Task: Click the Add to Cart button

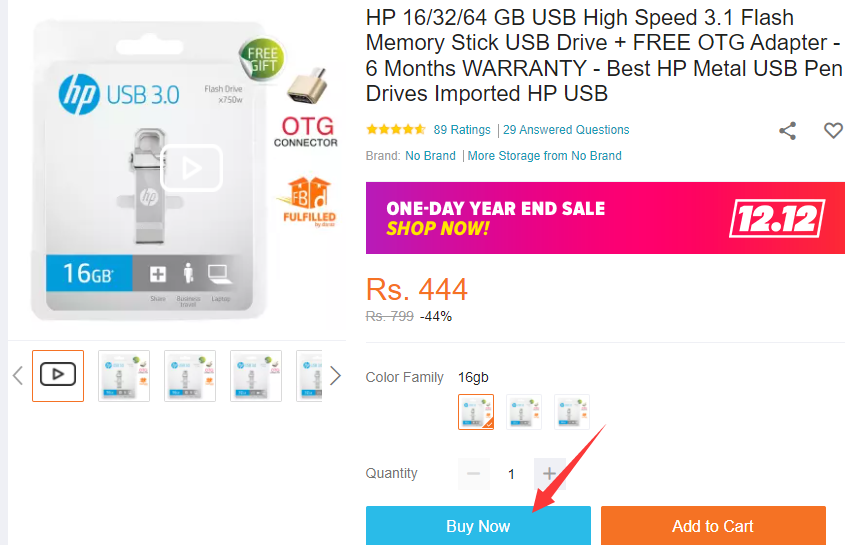Action: point(712,526)
